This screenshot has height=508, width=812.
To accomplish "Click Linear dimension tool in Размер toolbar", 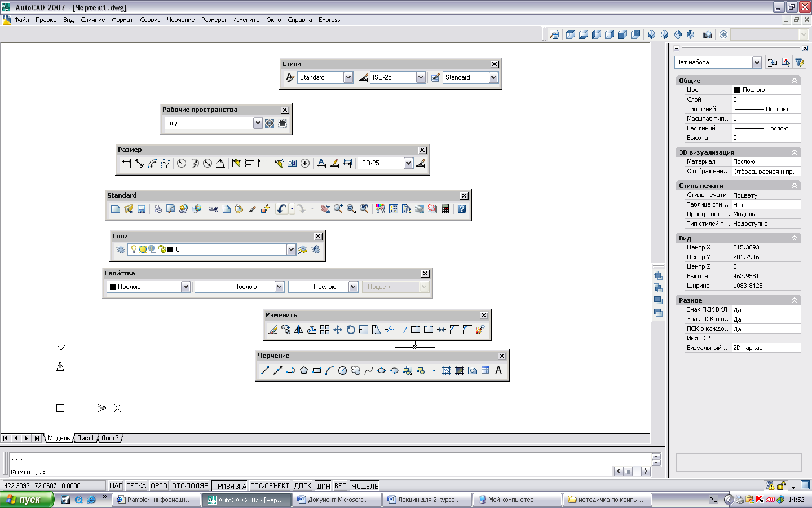I will pyautogui.click(x=126, y=163).
